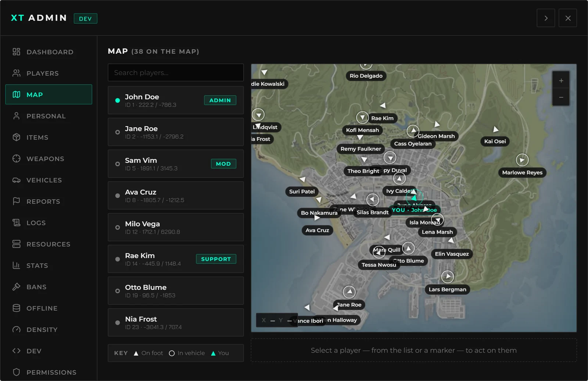588x381 pixels.
Task: Click the SUPPORT badge on Rae Kim
Action: [216, 259]
